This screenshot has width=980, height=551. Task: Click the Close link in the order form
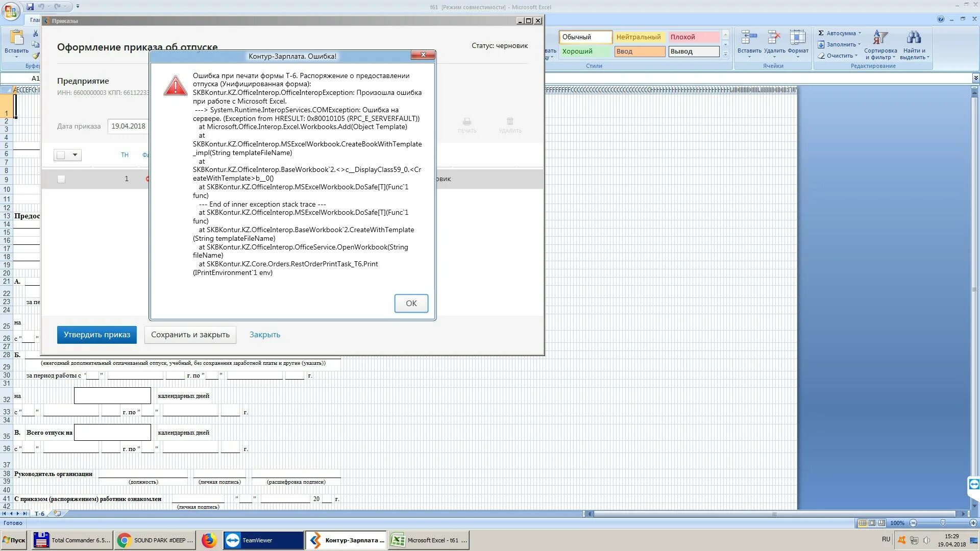[x=264, y=335]
